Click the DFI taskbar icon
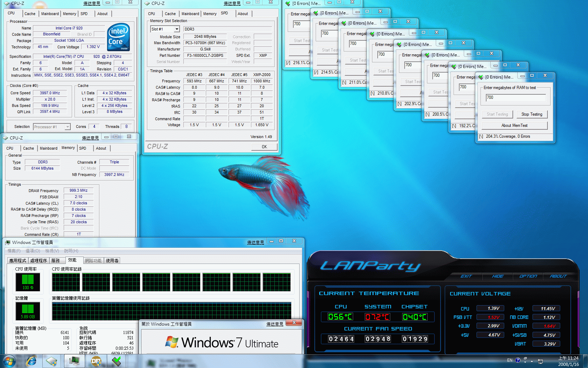This screenshot has width=588, height=368. point(96,361)
